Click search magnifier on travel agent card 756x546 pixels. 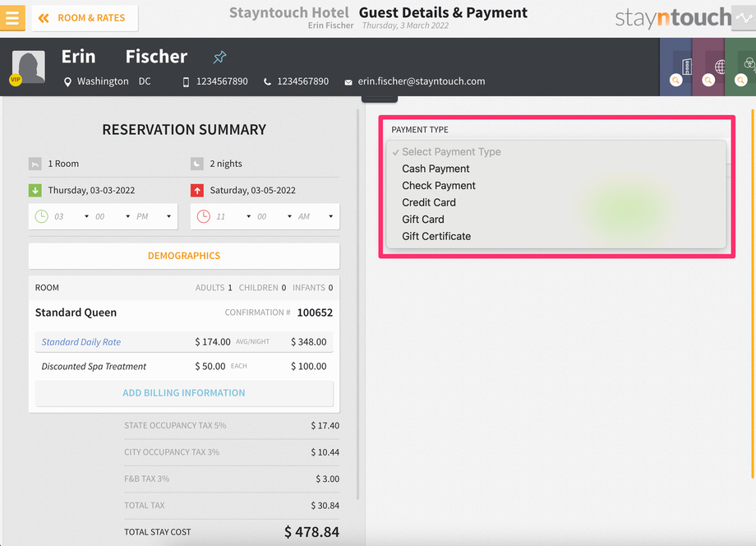(x=708, y=80)
